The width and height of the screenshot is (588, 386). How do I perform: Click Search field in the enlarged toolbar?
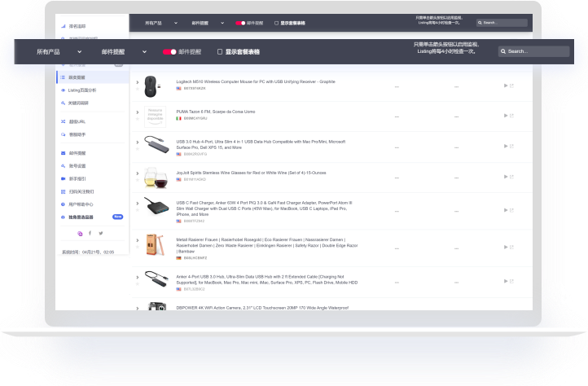(x=534, y=51)
